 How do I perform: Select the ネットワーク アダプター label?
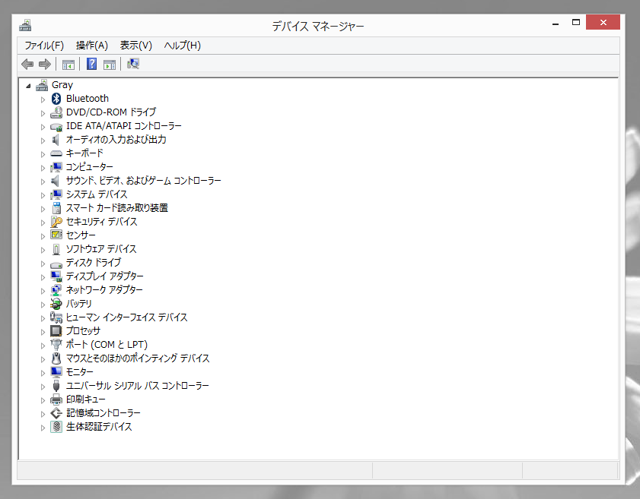[x=104, y=290]
